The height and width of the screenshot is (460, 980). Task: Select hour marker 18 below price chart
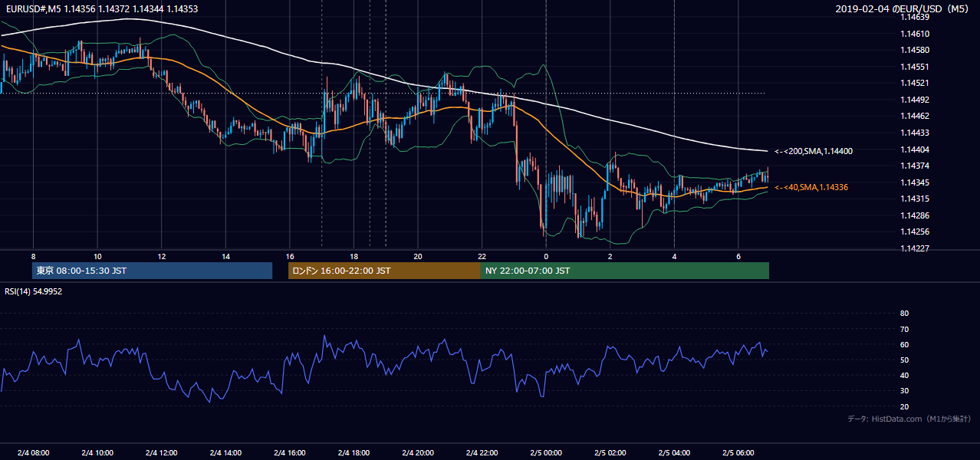click(354, 256)
